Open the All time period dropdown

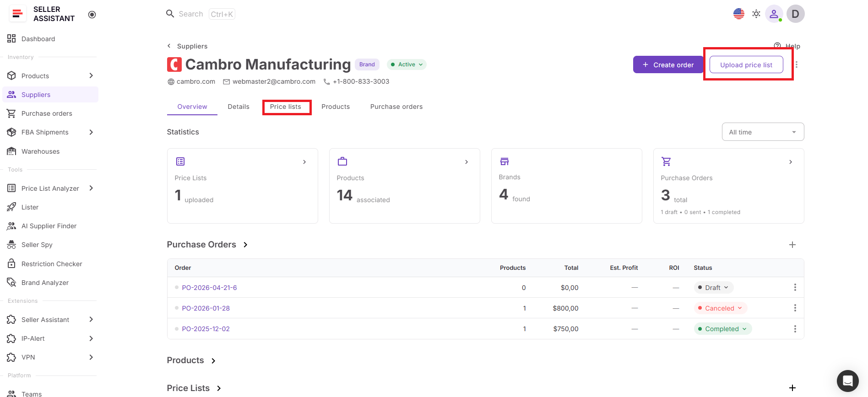coord(763,132)
